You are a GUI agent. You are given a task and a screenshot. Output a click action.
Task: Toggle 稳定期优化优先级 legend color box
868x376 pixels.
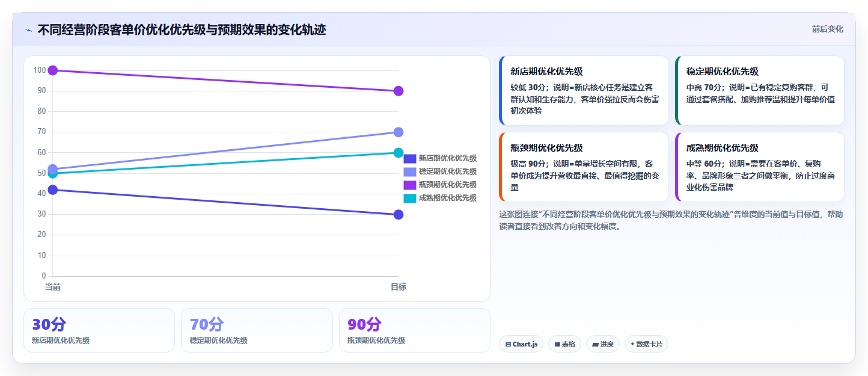pos(409,172)
